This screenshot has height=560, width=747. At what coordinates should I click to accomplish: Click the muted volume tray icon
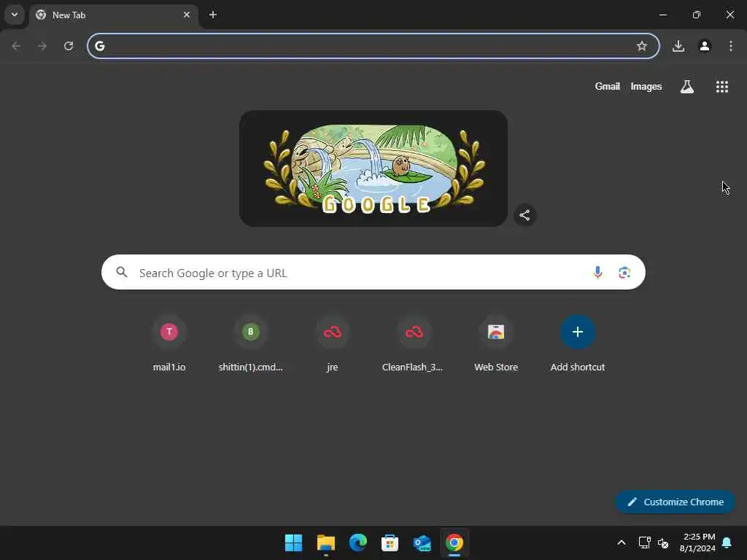(662, 542)
